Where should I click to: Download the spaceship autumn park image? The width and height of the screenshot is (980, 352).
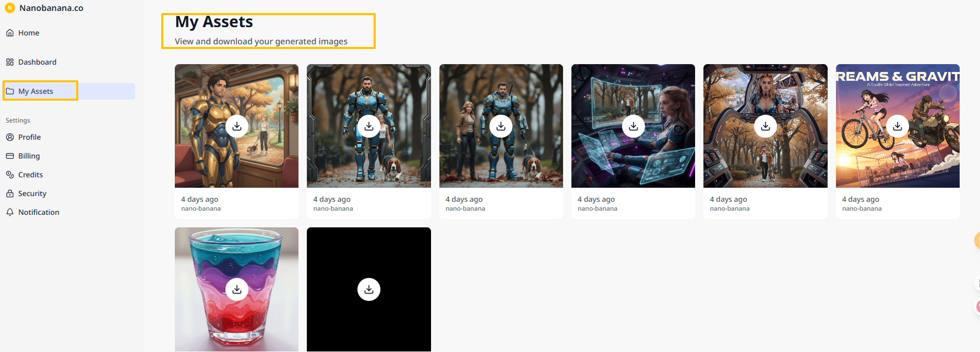765,126
